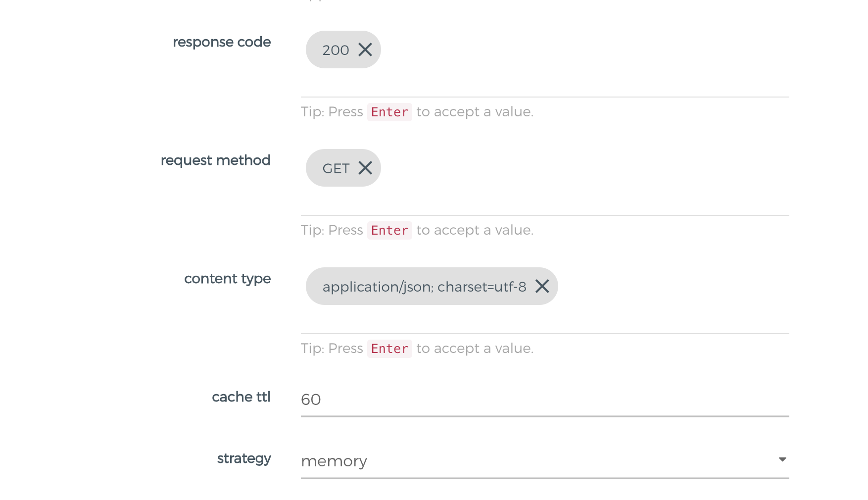Image resolution: width=868 pixels, height=500 pixels.
Task: Click Enter hint under content type
Action: (389, 349)
